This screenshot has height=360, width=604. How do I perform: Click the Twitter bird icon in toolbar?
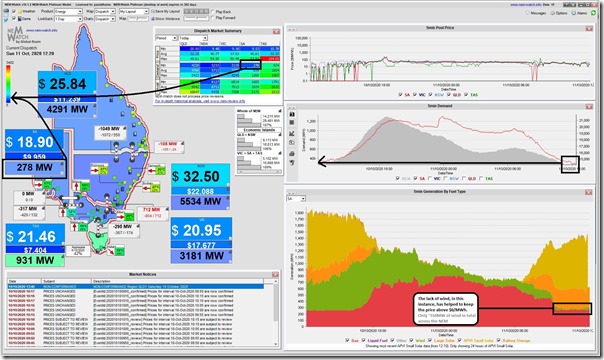point(6,19)
